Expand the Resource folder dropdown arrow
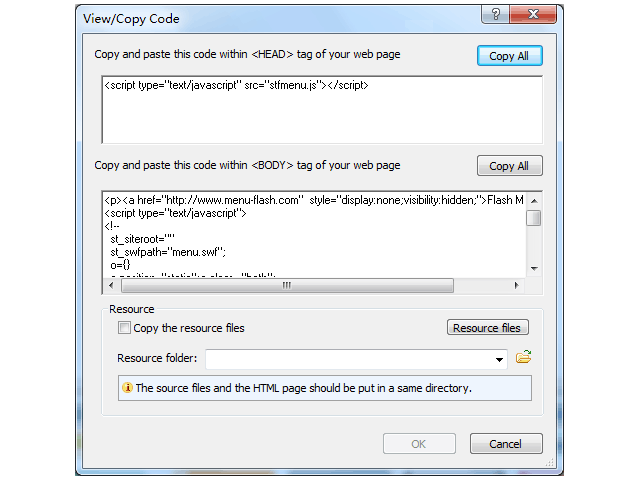Image resolution: width=640 pixels, height=480 pixels. (499, 359)
